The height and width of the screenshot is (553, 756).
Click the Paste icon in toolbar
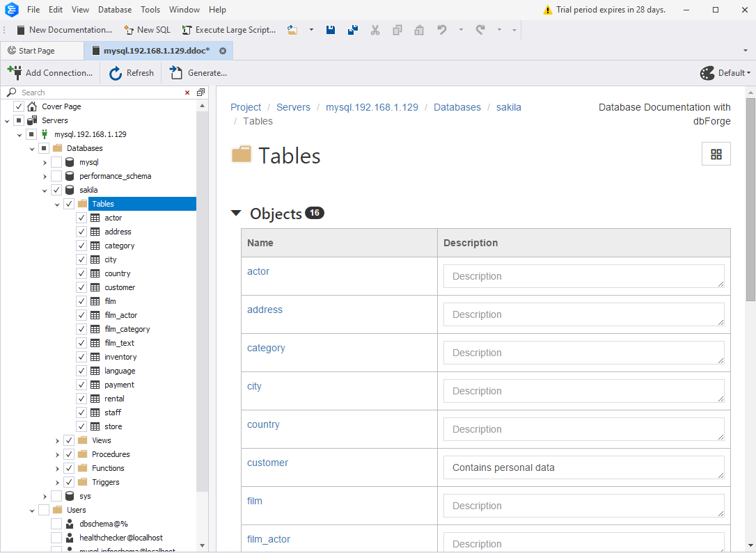click(419, 30)
